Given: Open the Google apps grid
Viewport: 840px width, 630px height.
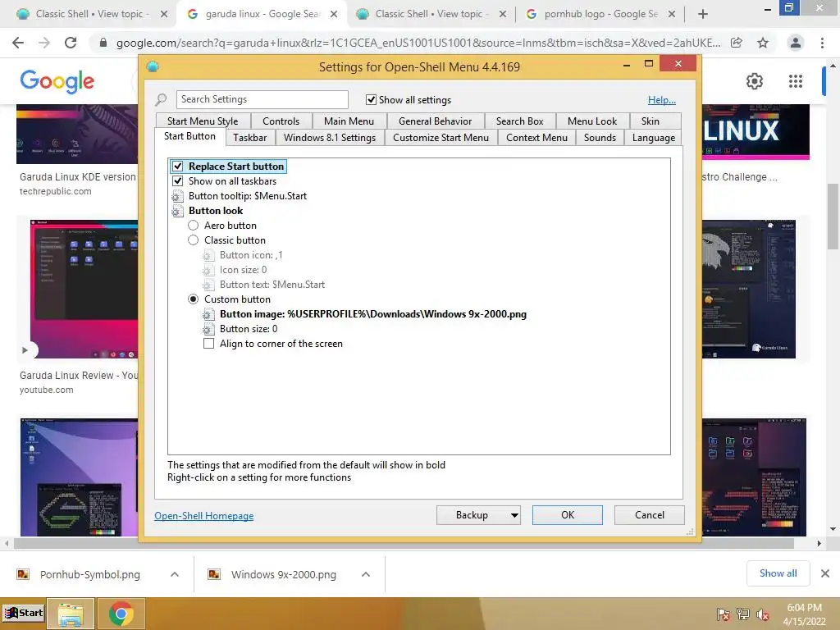Looking at the screenshot, I should point(796,81).
